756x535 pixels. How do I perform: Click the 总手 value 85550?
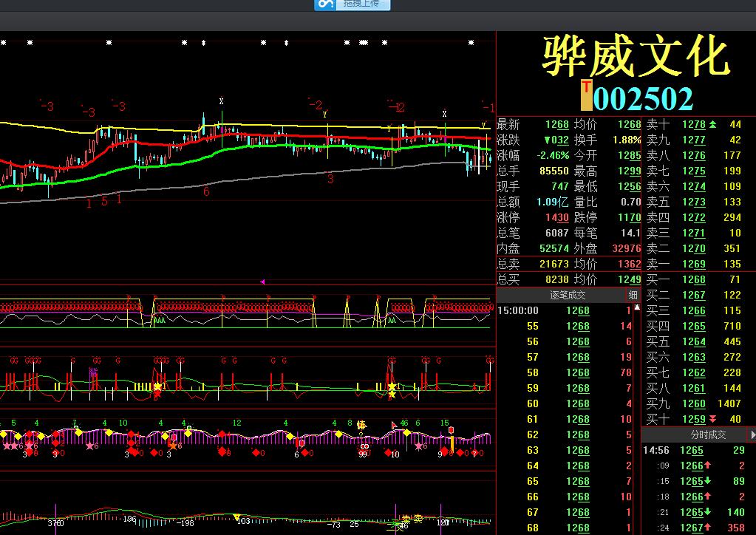[x=554, y=171]
